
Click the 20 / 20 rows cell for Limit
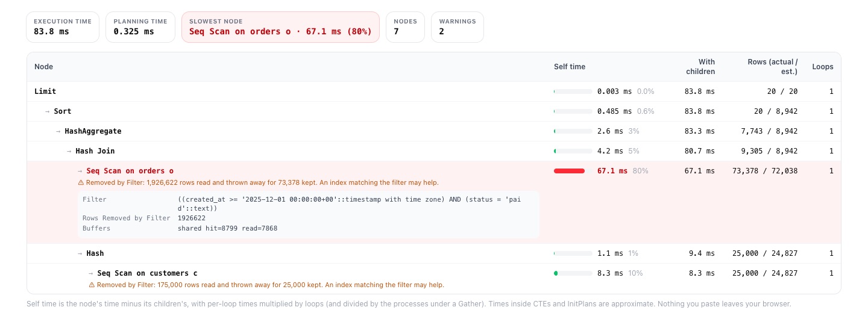(x=782, y=91)
